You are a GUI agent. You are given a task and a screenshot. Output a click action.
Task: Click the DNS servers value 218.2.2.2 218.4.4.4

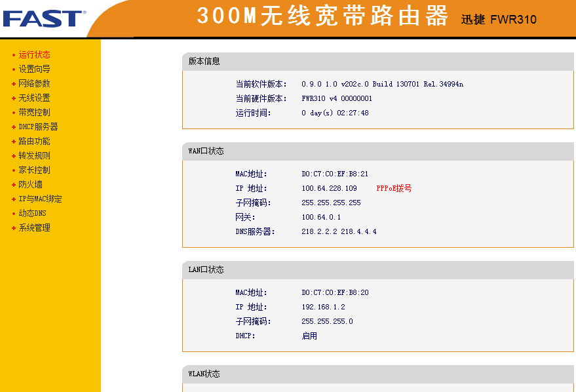pyautogui.click(x=339, y=231)
